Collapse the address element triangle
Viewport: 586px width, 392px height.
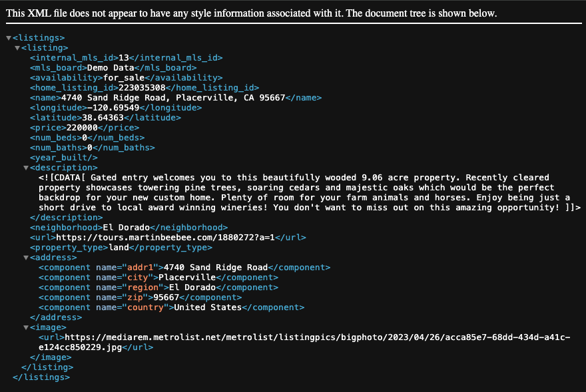26,258
